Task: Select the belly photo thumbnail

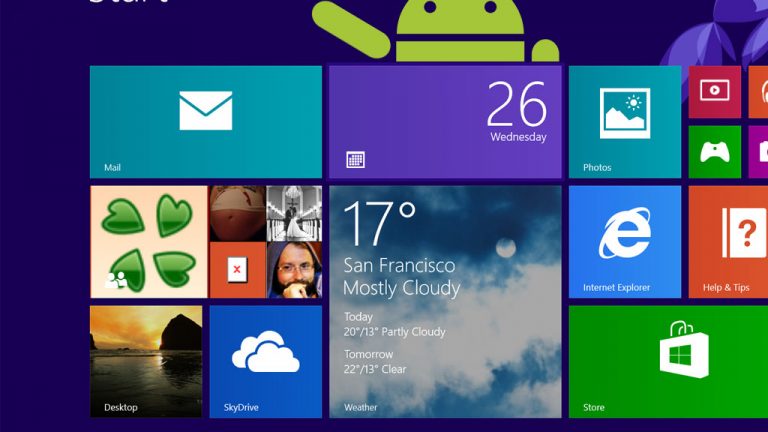Action: point(237,213)
